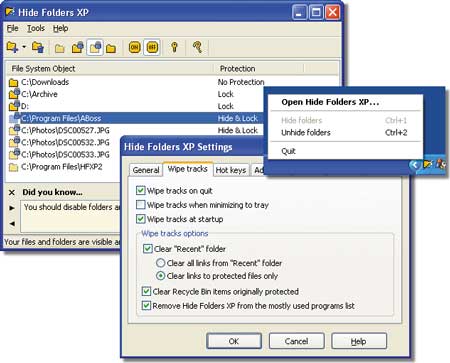Click the Lock folder toolbar icon
Viewport: 450px width, 363px height.
point(78,48)
